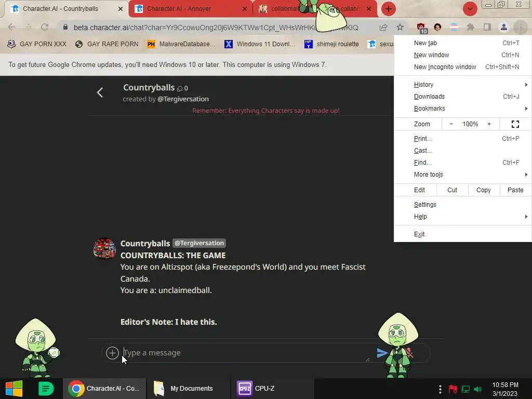The image size is (532, 399).
Task: Decrease zoom with the minus button
Action: click(x=451, y=124)
